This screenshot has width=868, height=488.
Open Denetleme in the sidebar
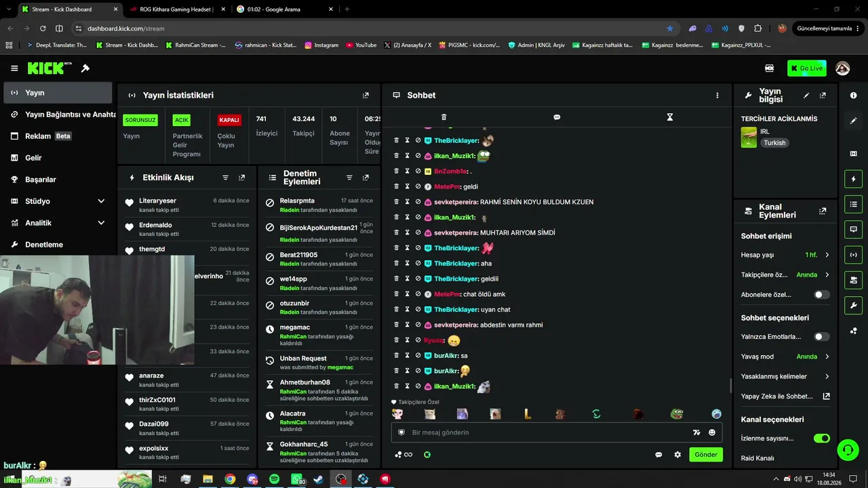(x=58, y=245)
